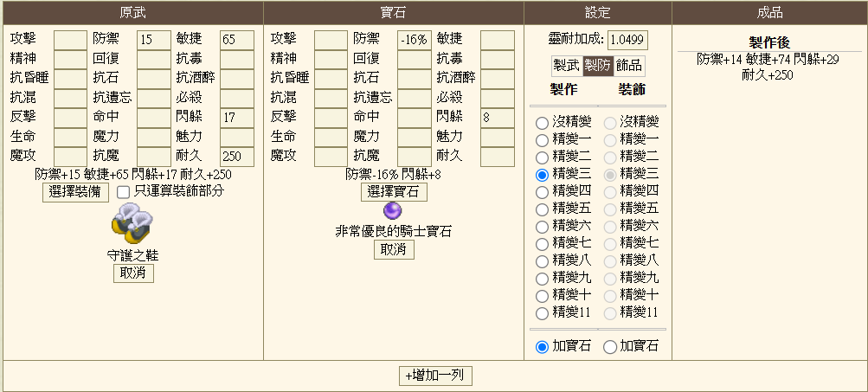Click the 原武 column header
Viewport: 868px width, 392px height.
click(x=133, y=13)
